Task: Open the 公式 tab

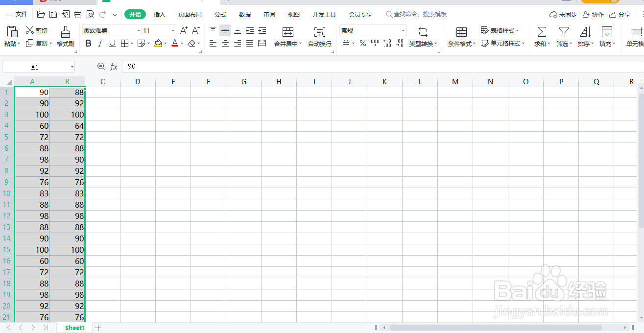Action: (220, 14)
